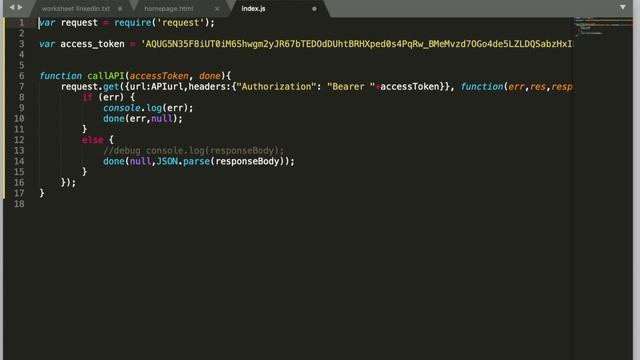Click console.log(err); on line 9
Image resolution: width=640 pixels, height=360 pixels.
click(148, 108)
